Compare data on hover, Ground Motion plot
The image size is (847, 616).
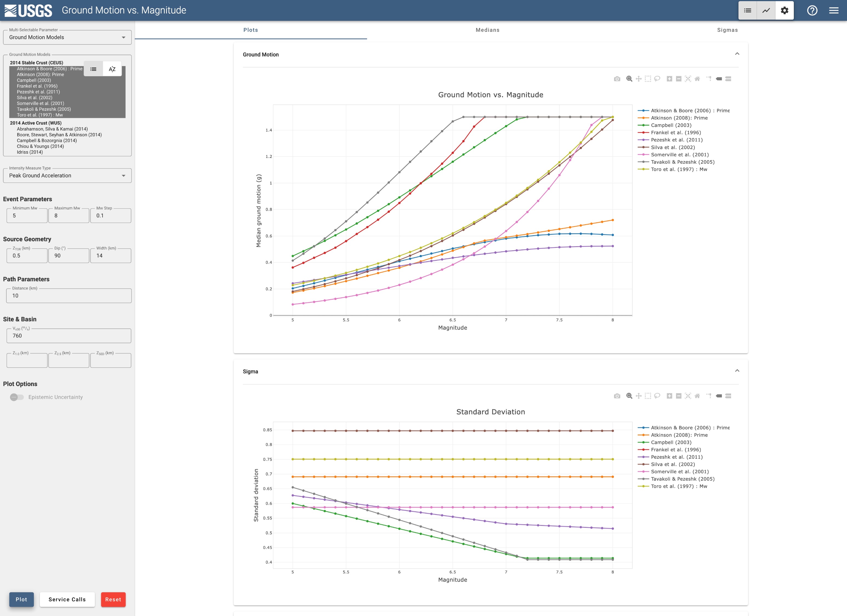click(728, 79)
